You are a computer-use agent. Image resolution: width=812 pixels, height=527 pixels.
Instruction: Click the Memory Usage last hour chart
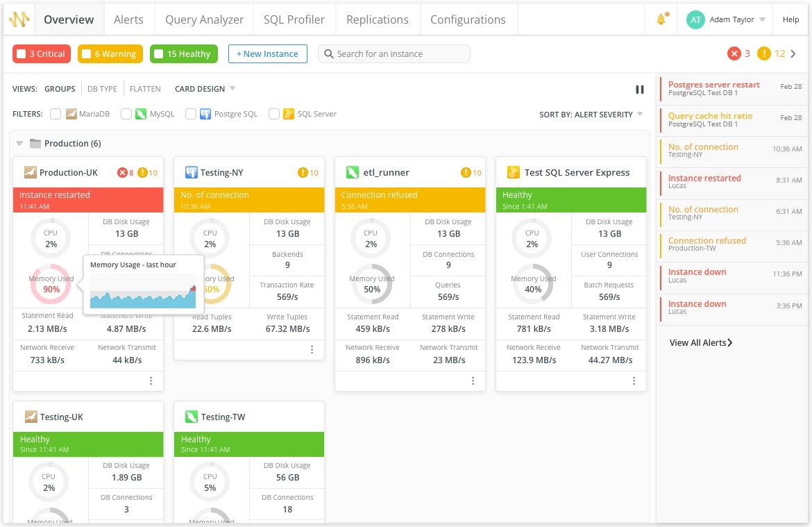pos(143,291)
